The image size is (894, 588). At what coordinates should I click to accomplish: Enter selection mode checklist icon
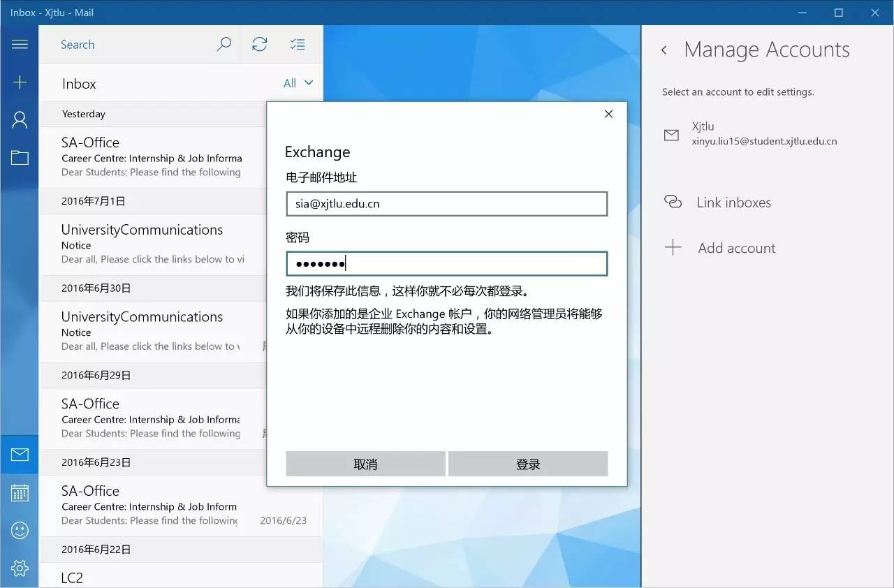(x=298, y=44)
